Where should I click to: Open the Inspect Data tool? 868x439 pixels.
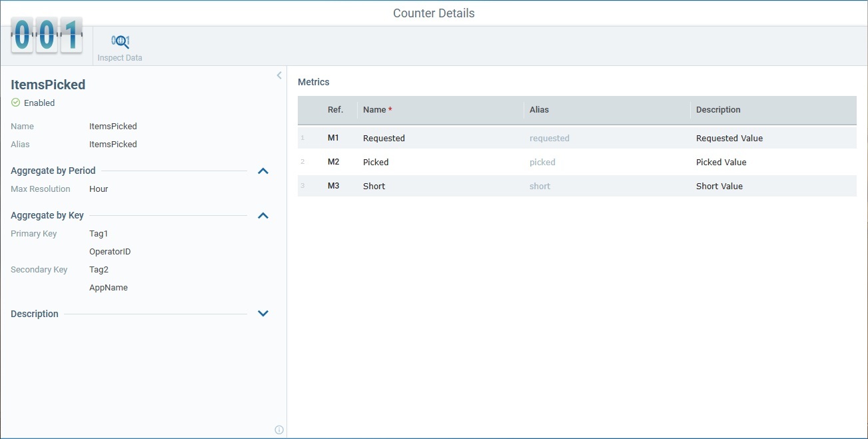[x=120, y=40]
